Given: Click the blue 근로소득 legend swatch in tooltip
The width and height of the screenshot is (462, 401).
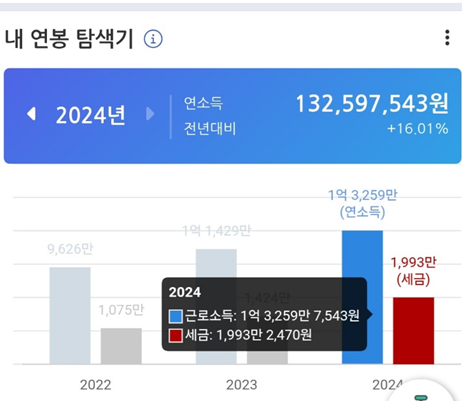Looking at the screenshot, I should 175,316.
